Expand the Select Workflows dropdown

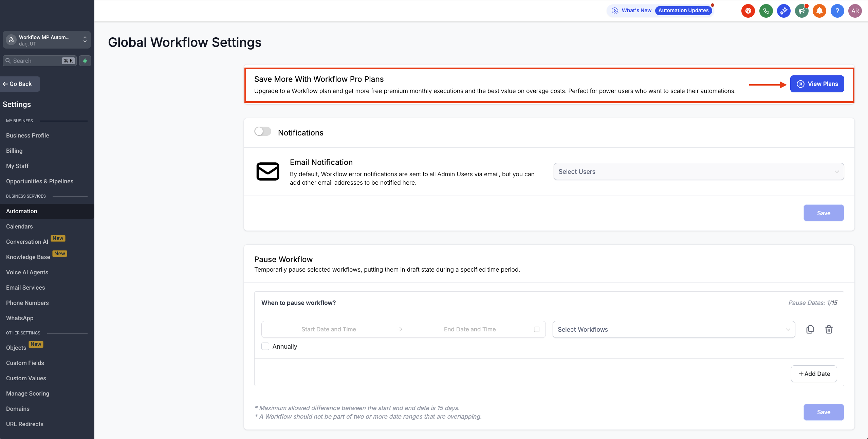(x=673, y=329)
